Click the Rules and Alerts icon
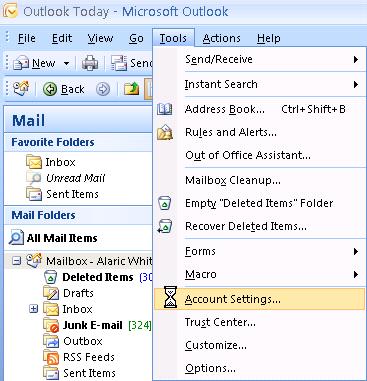Image resolution: width=367 pixels, height=381 pixels. (x=165, y=132)
